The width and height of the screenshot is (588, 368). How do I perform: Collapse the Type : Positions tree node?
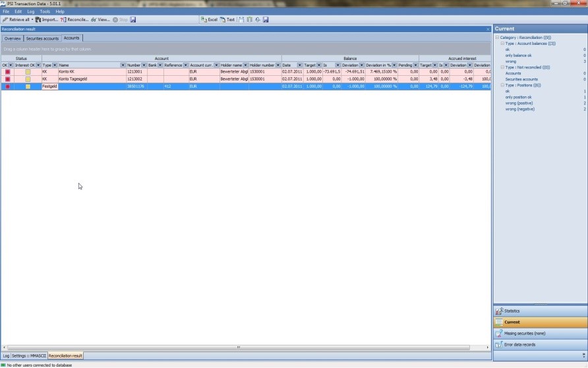[502, 85]
